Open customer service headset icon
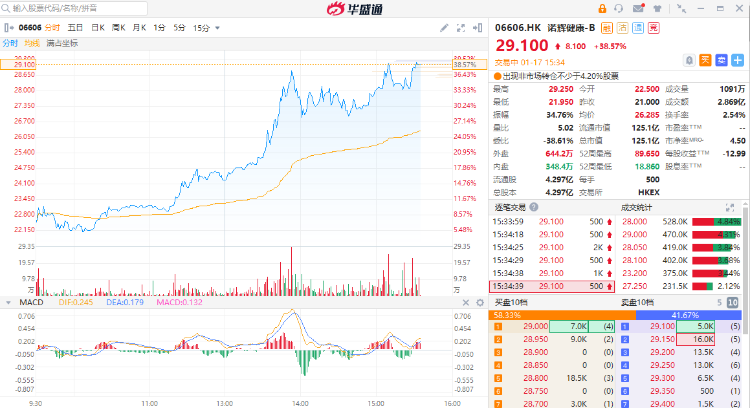 [620, 9]
